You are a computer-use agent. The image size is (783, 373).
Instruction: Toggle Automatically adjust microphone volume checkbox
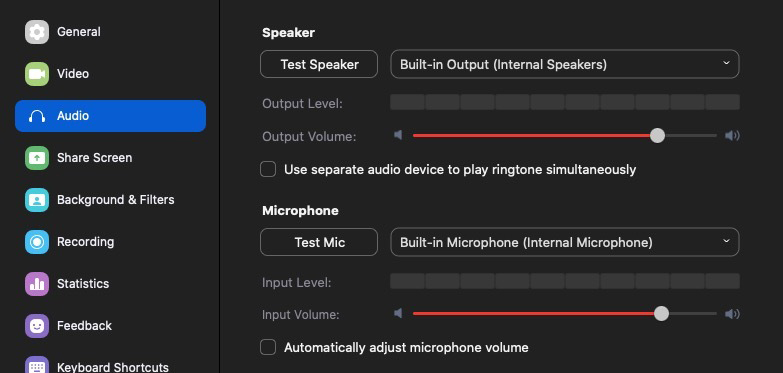pyautogui.click(x=268, y=347)
